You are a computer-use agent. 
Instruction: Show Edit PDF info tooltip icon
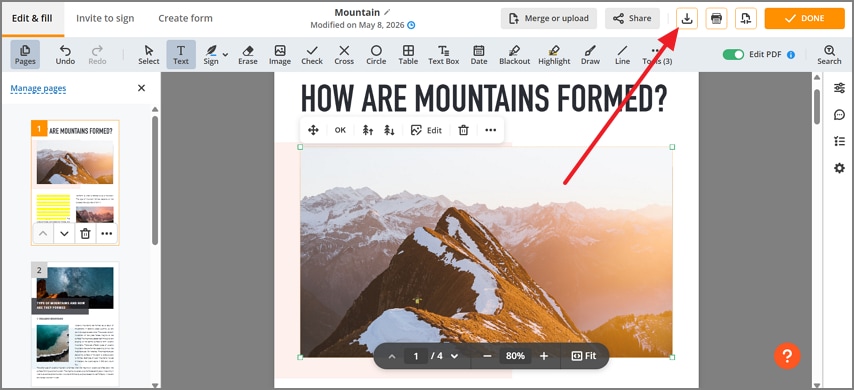(x=791, y=54)
